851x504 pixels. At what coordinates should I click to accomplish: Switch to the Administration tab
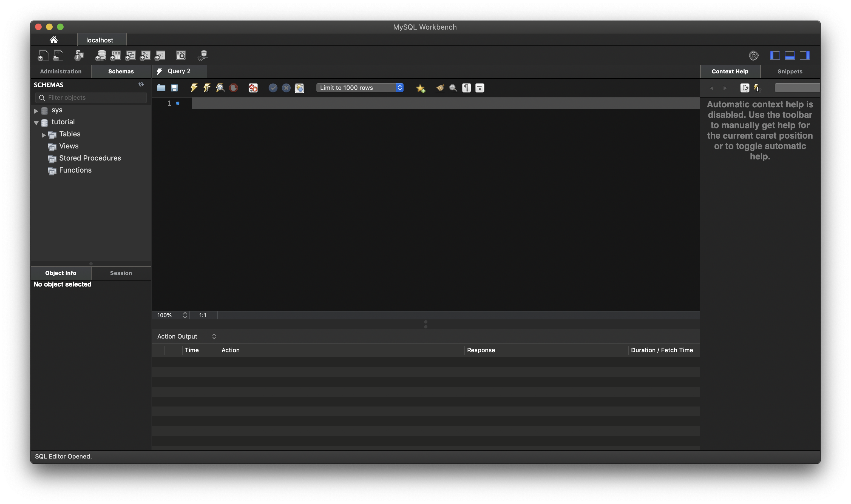click(61, 71)
